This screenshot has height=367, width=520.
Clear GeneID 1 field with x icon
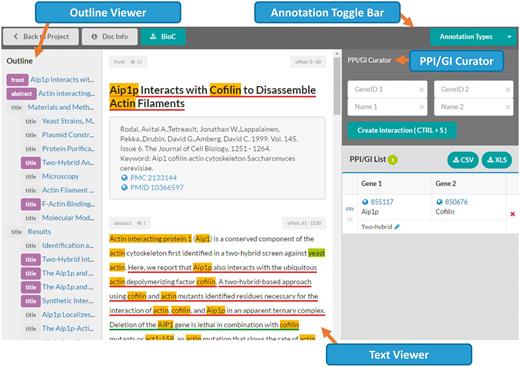coord(421,89)
